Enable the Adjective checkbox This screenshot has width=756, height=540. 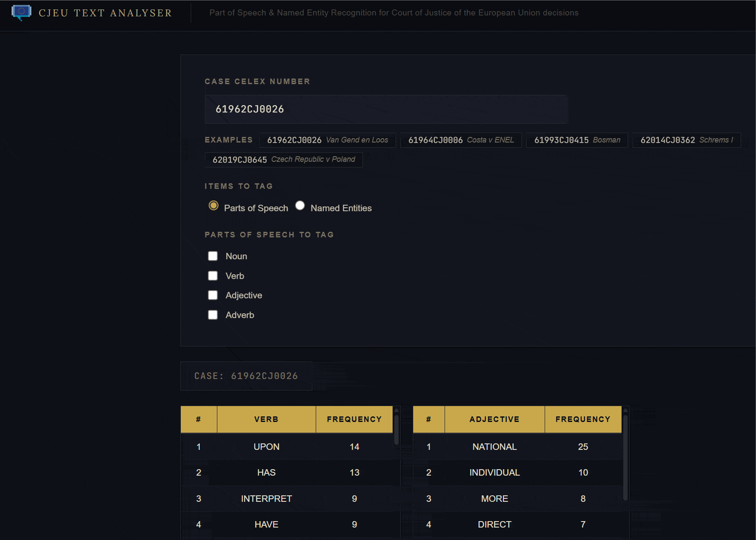pos(213,295)
